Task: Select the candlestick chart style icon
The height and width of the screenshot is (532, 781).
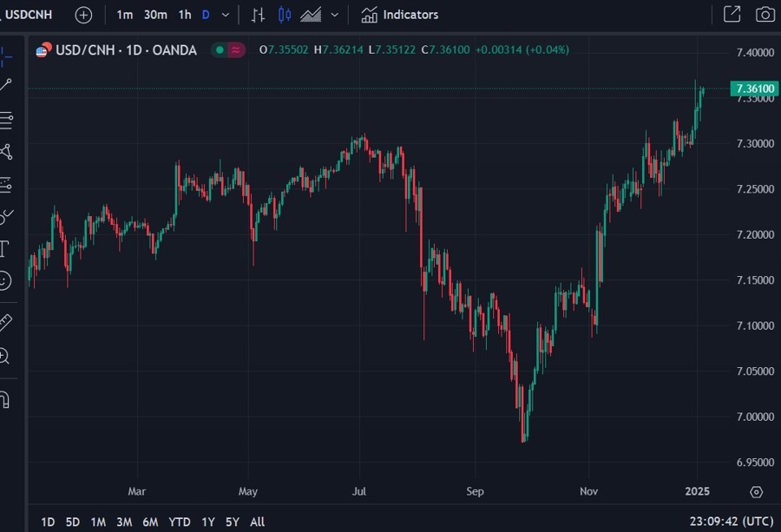Action: (x=285, y=15)
